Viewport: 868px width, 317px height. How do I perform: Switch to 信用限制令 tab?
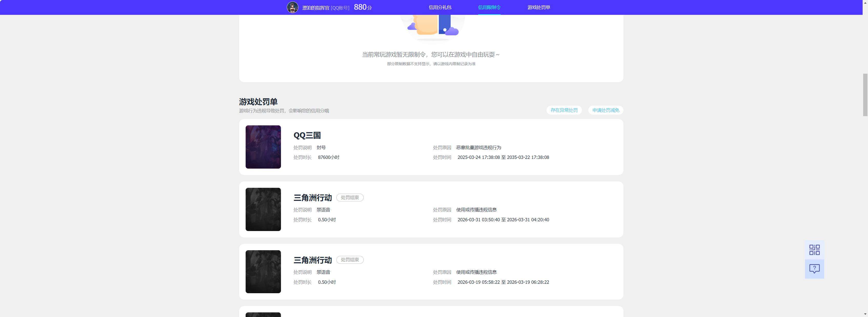[489, 7]
